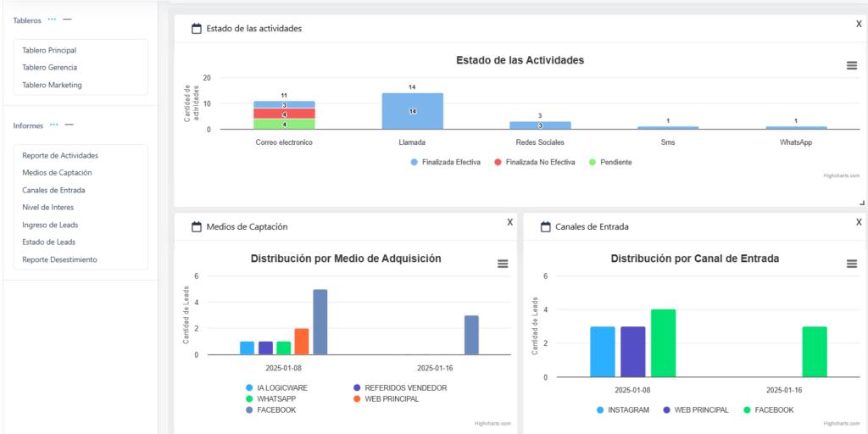
Task: Click the Redes Sociales bar
Action: [540, 125]
